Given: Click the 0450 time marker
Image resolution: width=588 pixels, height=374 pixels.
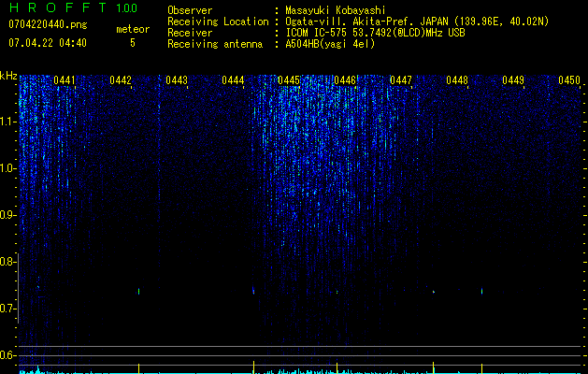Looking at the screenshot, I should pyautogui.click(x=569, y=80).
